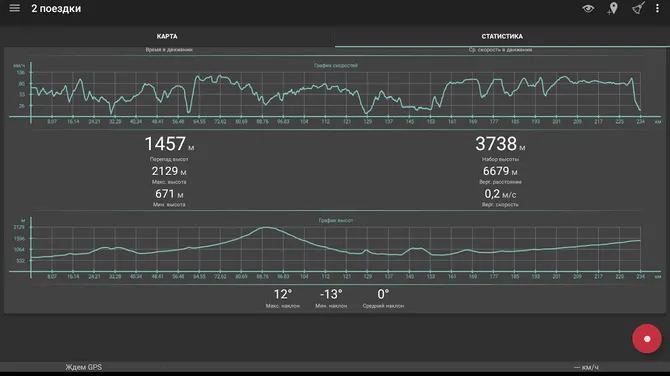Click the Ждем GPS status text

pos(83,367)
